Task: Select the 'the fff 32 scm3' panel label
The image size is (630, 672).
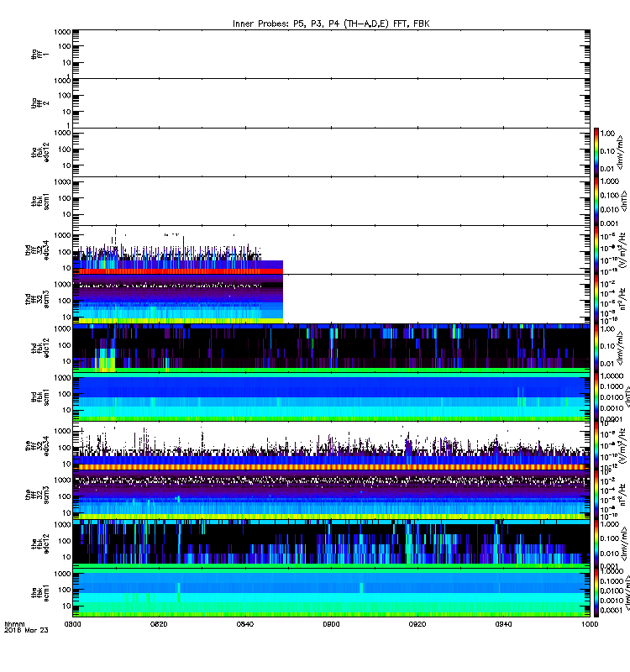Action: (x=37, y=495)
